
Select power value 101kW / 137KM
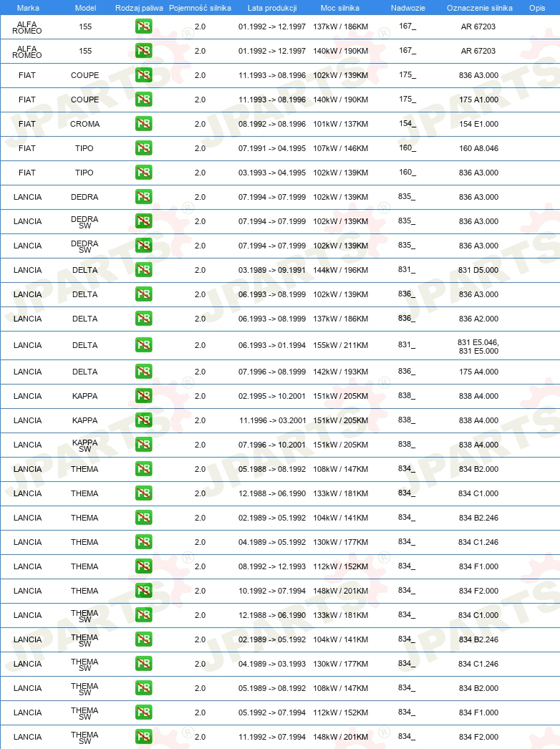click(341, 124)
